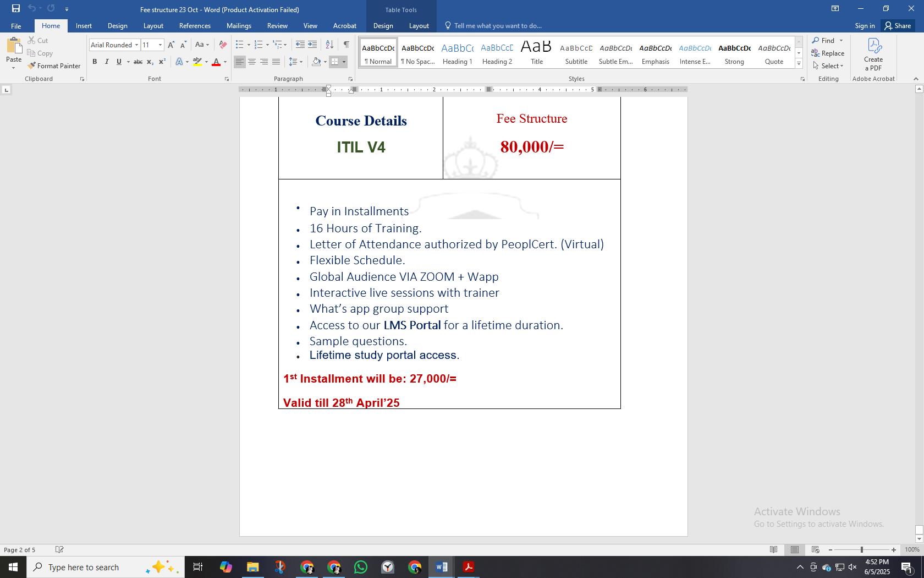
Task: Click the Shrink Font size icon
Action: [183, 45]
